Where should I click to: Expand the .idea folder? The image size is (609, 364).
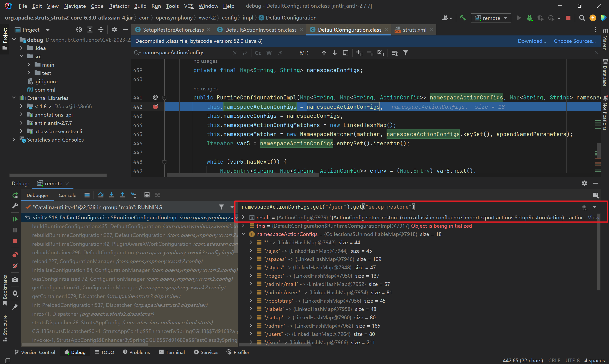(x=21, y=48)
